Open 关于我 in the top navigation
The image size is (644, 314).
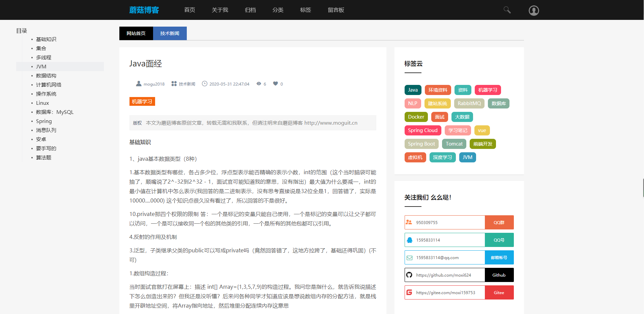click(x=220, y=10)
